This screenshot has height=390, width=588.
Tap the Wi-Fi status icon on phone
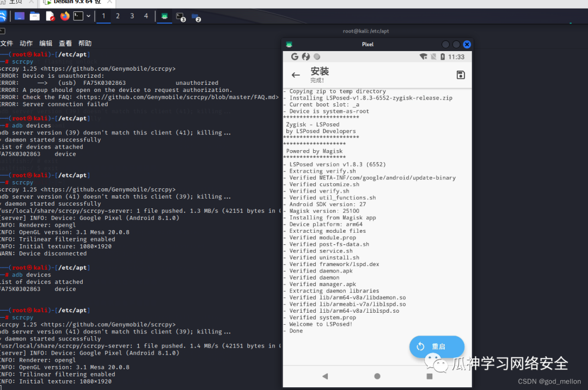click(424, 57)
